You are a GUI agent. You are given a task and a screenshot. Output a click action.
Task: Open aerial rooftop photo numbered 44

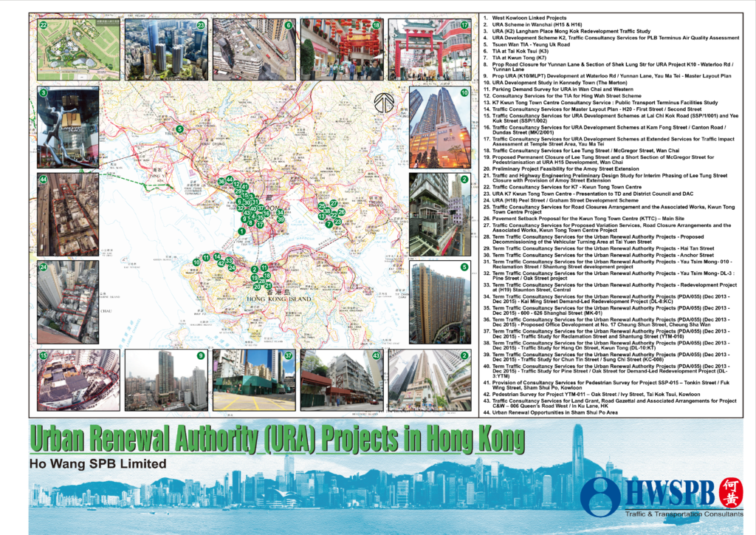[68, 215]
